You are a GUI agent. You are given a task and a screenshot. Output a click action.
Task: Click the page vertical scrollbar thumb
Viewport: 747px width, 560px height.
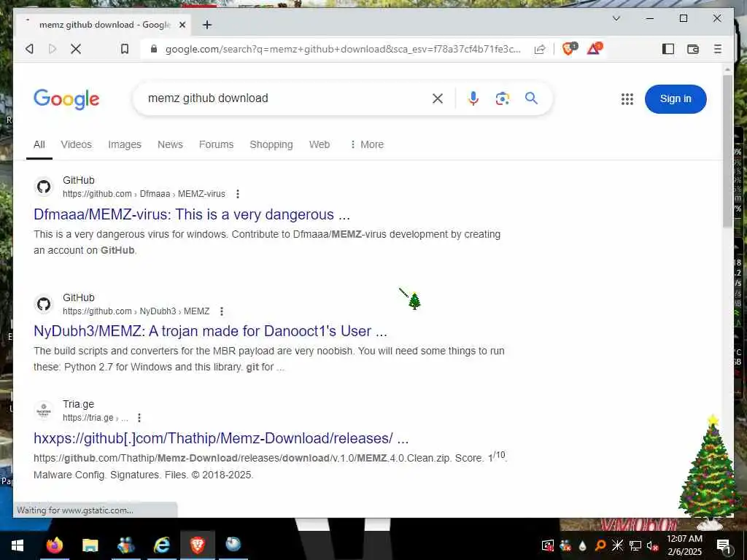point(727,150)
